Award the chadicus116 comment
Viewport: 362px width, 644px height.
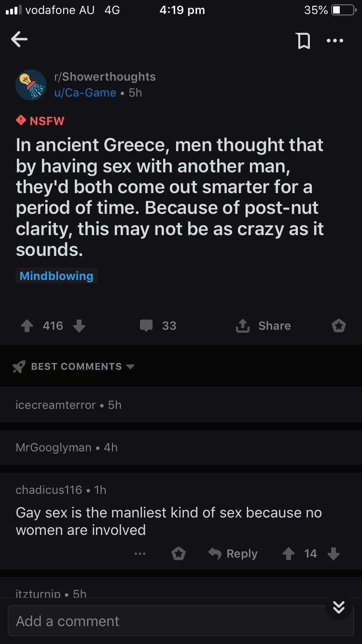tap(179, 554)
